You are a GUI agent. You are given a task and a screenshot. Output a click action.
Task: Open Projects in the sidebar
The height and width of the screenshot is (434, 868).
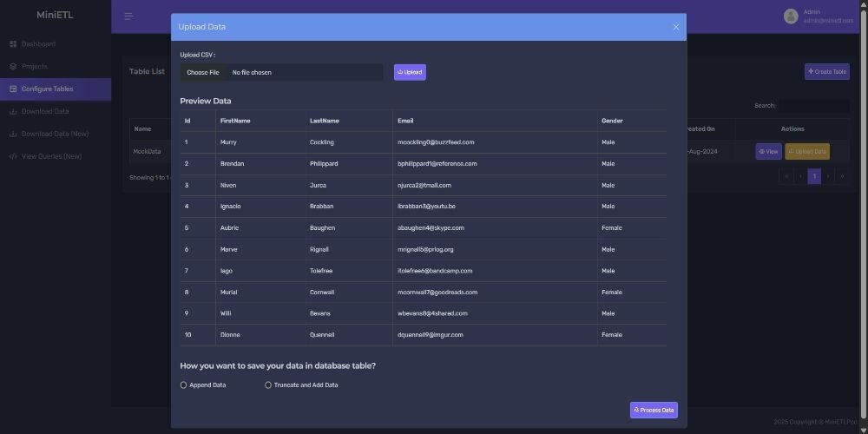(x=34, y=67)
